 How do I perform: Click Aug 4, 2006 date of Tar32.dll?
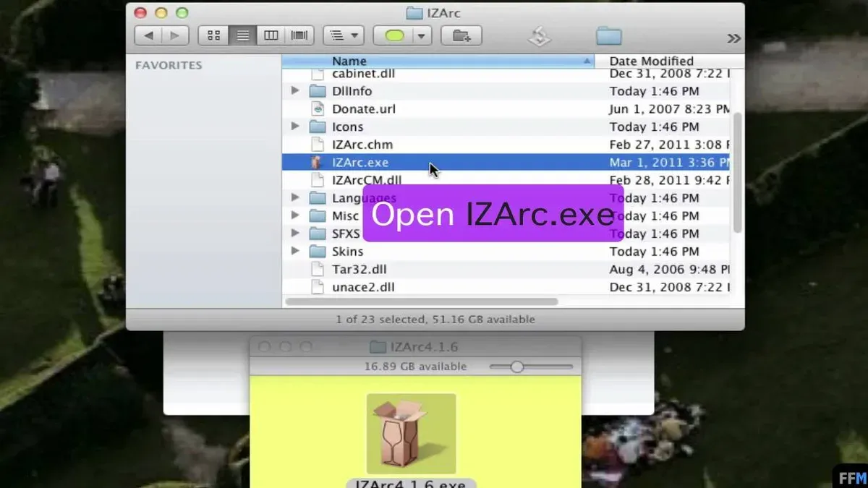pos(669,269)
